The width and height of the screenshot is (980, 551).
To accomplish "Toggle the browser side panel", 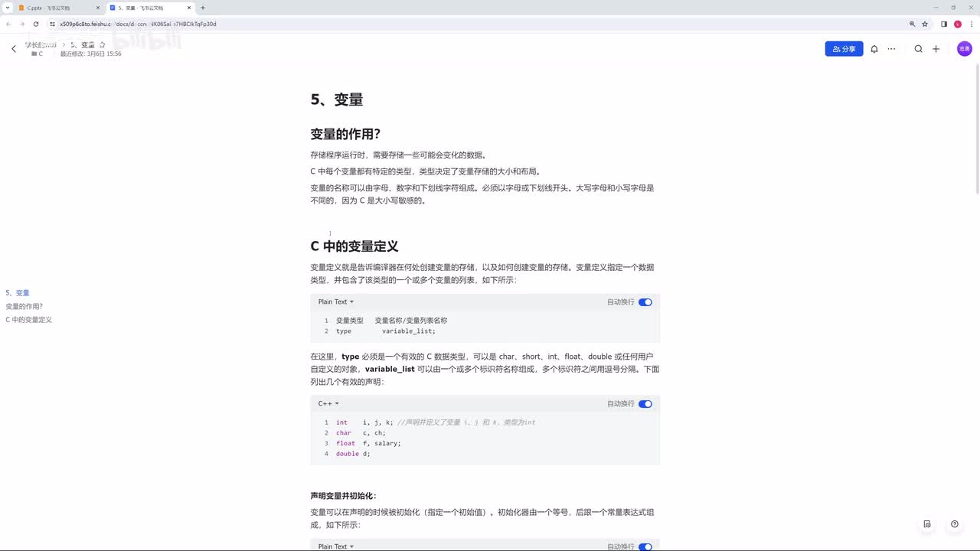I will 944,24.
